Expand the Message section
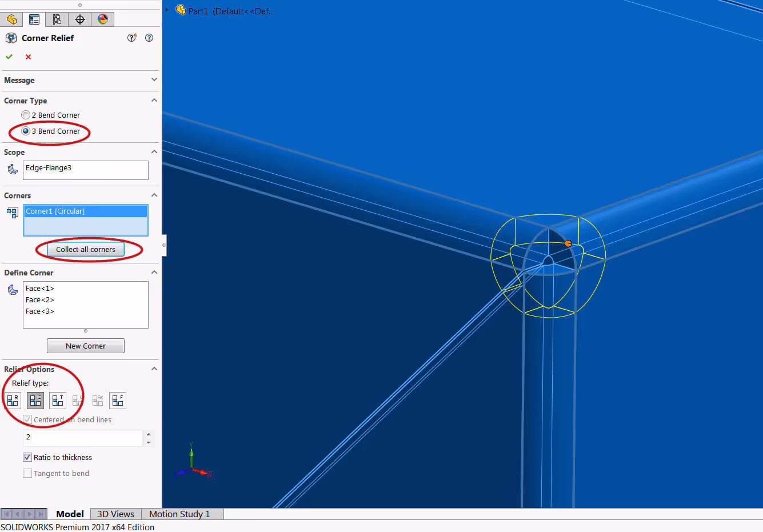The width and height of the screenshot is (763, 532). [x=154, y=79]
